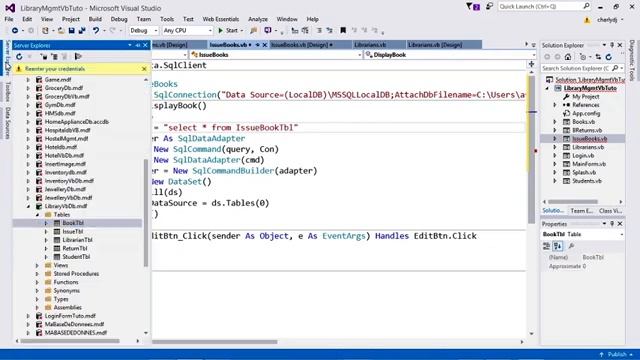
Task: Click the split editor plus icon
Action: [531, 64]
